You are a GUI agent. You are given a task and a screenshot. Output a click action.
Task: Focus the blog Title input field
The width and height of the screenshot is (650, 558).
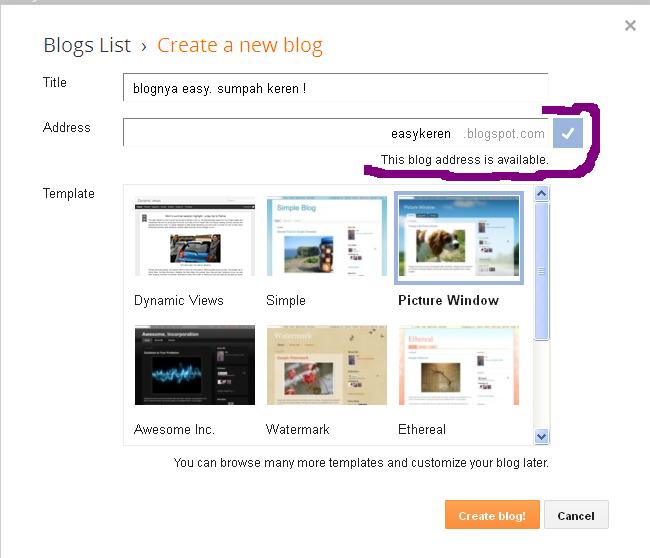[336, 88]
